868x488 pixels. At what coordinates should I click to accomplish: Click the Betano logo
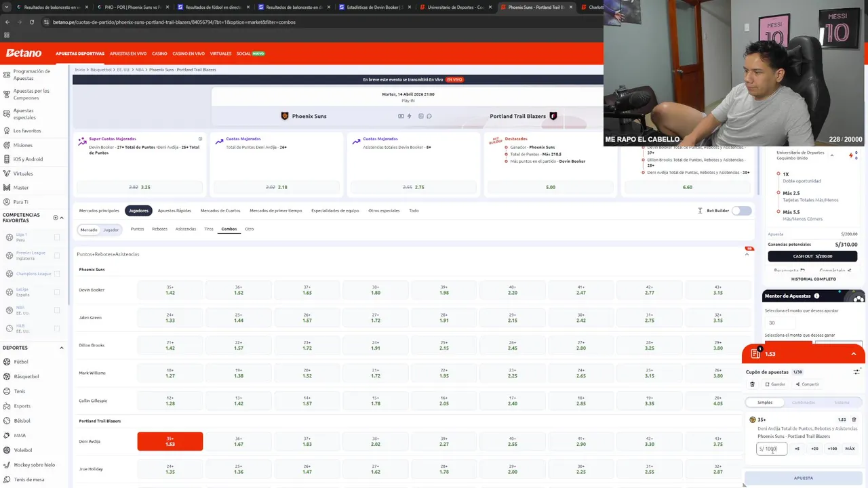coord(24,53)
